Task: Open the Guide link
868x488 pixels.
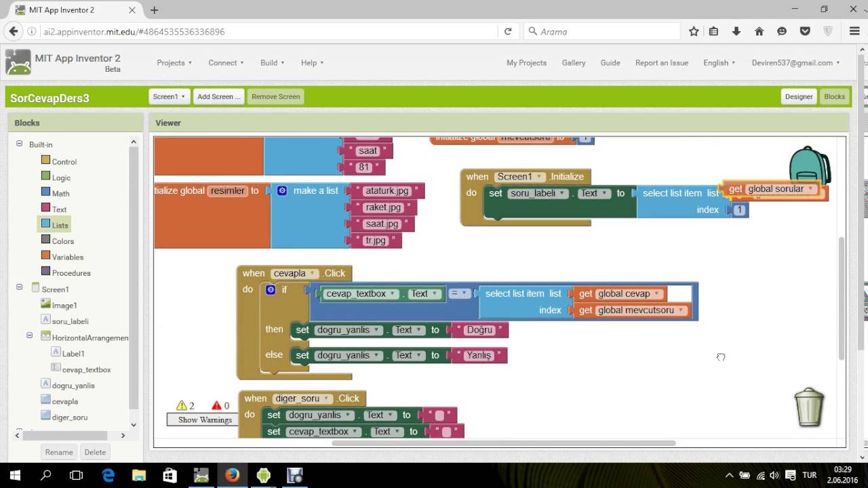Action: click(x=610, y=62)
